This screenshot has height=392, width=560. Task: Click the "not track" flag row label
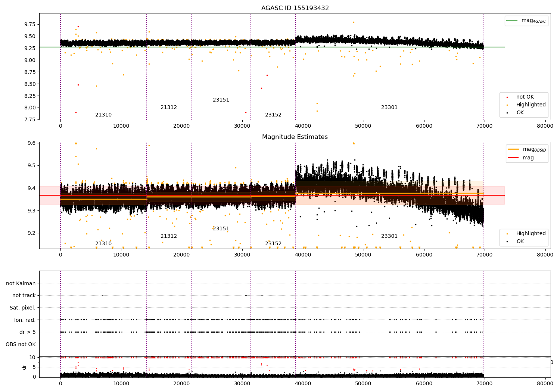(24, 296)
